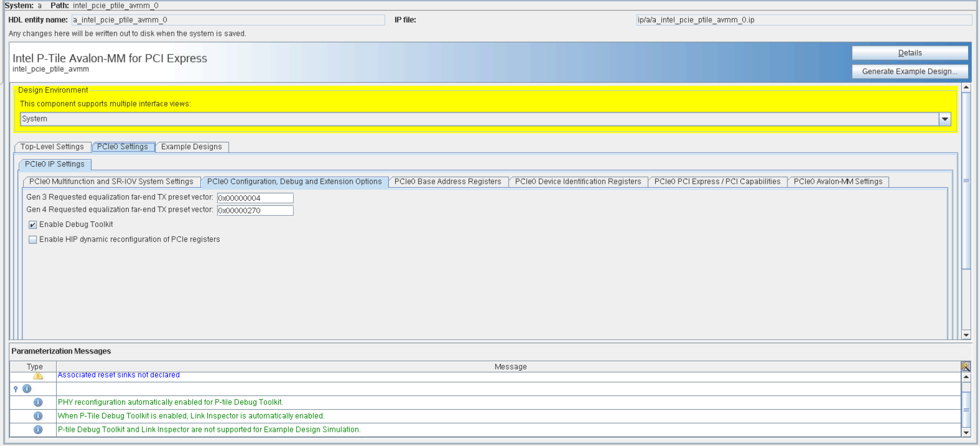Image resolution: width=980 pixels, height=446 pixels.
Task: Click the messages list scrollbar thumb
Action: [x=966, y=410]
